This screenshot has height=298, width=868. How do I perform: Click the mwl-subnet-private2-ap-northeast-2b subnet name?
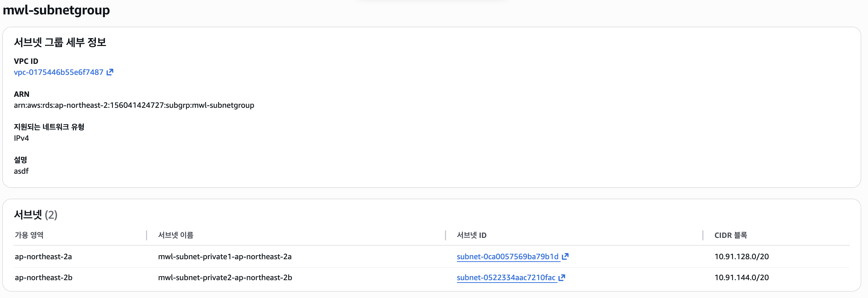(x=225, y=277)
